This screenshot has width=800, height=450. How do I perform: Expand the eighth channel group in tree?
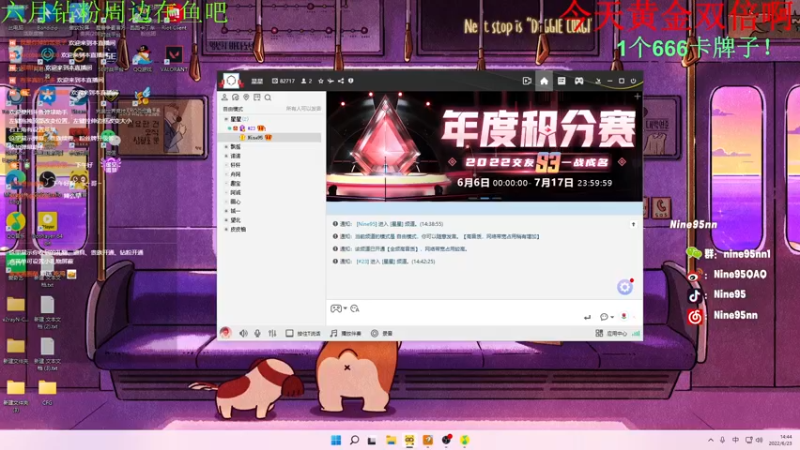(x=227, y=202)
